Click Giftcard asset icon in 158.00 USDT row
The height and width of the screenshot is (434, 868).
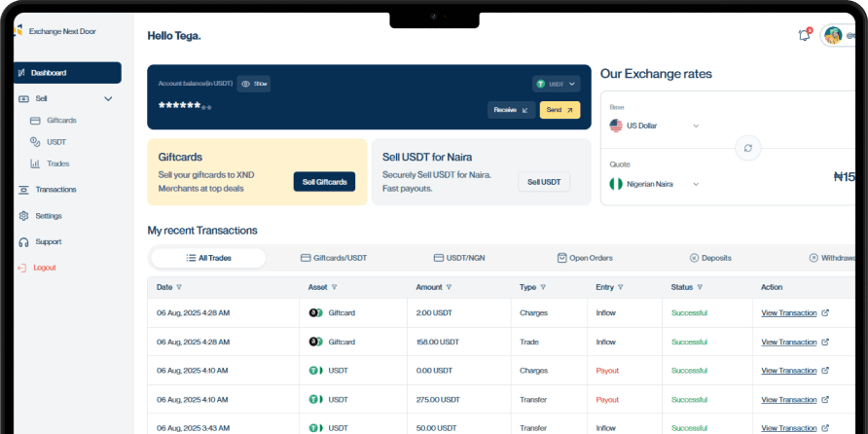tap(315, 343)
